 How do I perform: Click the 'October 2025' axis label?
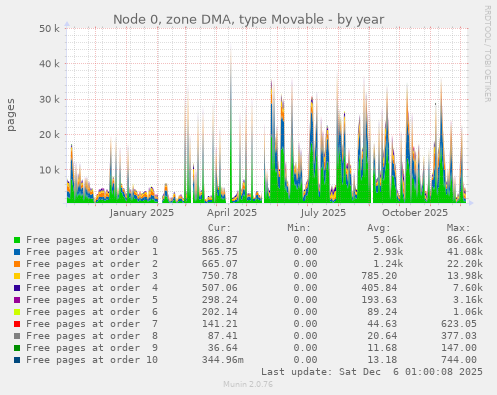point(415,213)
